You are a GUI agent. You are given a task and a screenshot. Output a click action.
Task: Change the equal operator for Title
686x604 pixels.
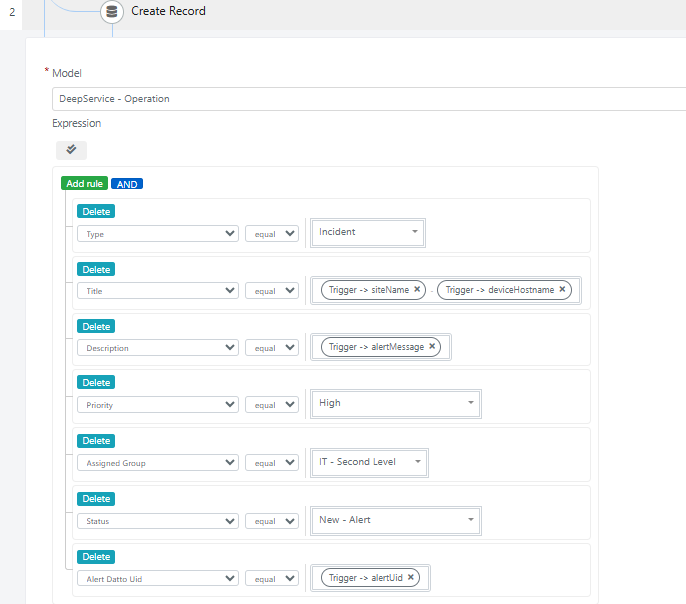272,291
